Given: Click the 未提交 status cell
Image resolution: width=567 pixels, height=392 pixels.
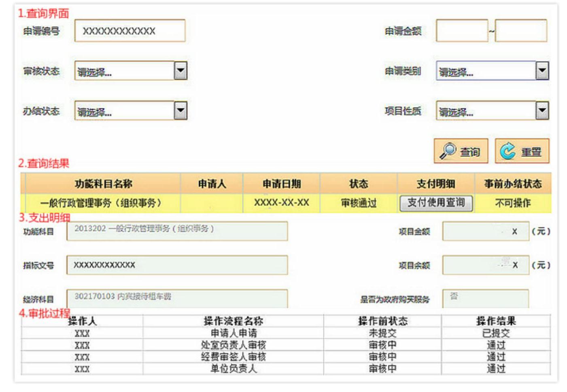Looking at the screenshot, I should click(x=383, y=333).
